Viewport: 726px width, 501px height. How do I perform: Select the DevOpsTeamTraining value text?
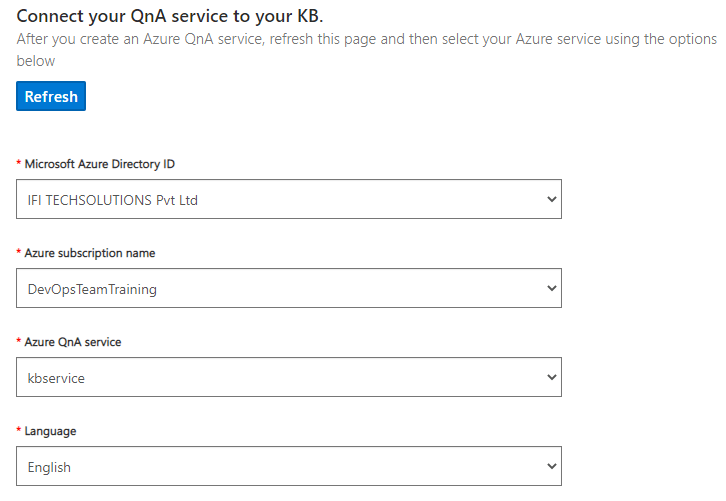[x=92, y=289]
